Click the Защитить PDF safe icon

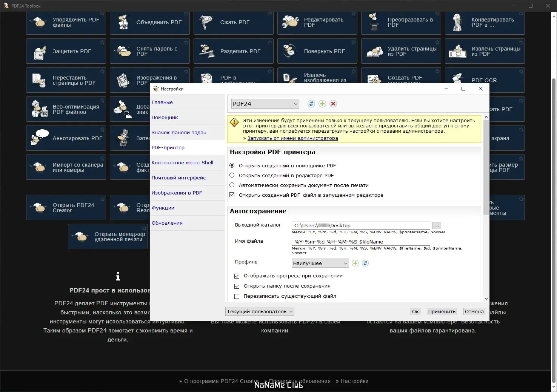(x=40, y=53)
